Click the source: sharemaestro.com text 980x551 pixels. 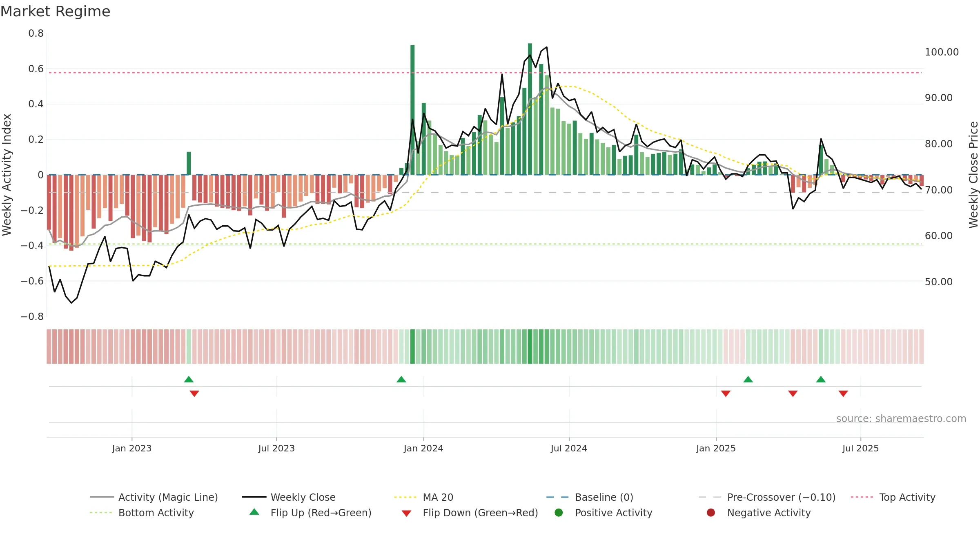(x=901, y=418)
